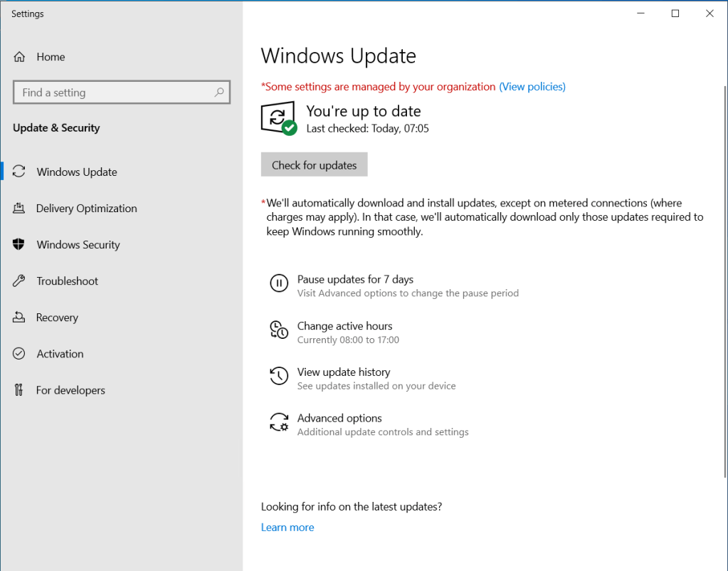Open Delivery Optimization settings page
Image resolution: width=728 pixels, height=571 pixels.
[x=86, y=209]
